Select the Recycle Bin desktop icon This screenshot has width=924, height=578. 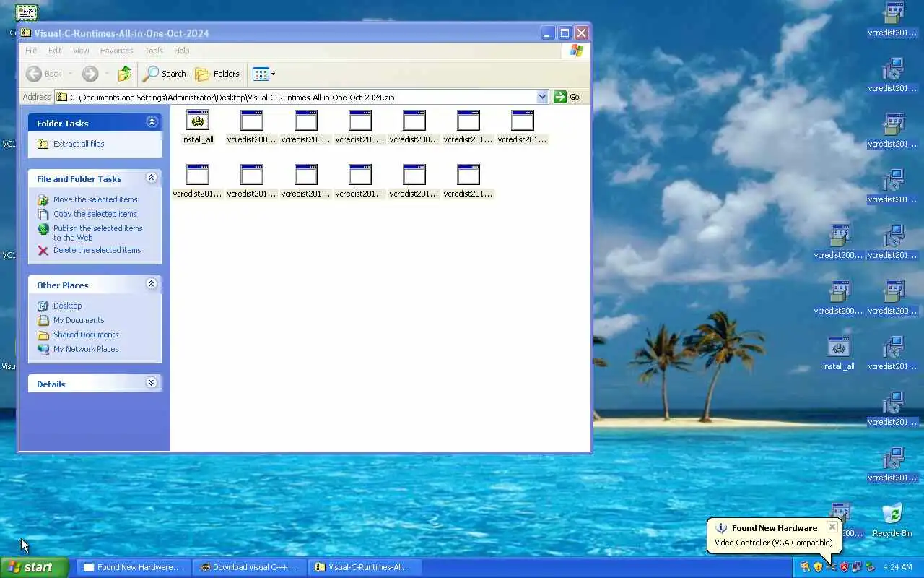click(892, 520)
